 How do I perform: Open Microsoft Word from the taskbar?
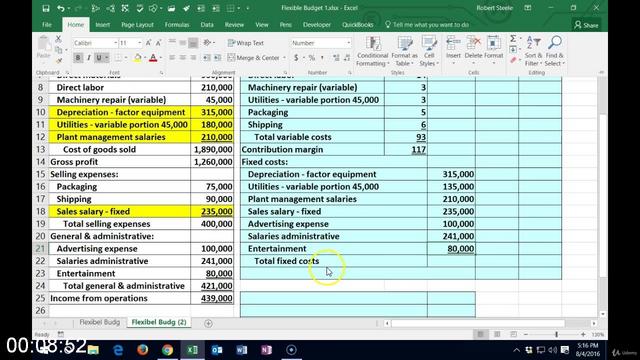click(242, 350)
